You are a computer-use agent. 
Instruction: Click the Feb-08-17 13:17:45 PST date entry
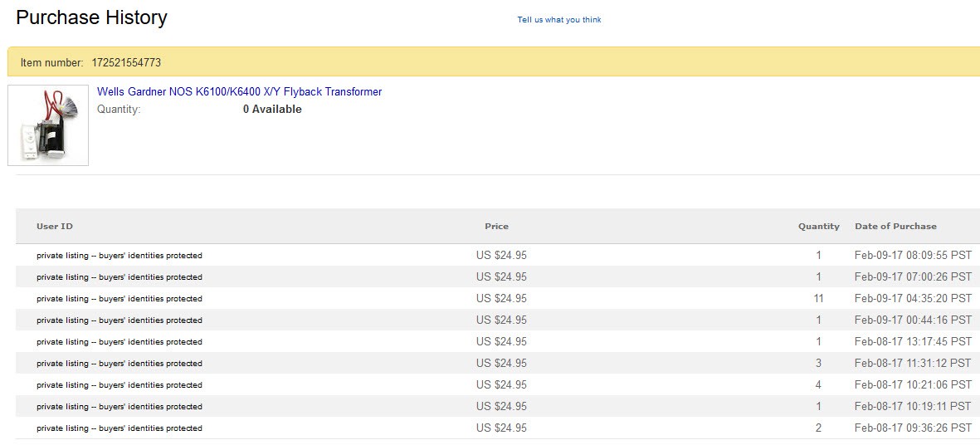[913, 342]
